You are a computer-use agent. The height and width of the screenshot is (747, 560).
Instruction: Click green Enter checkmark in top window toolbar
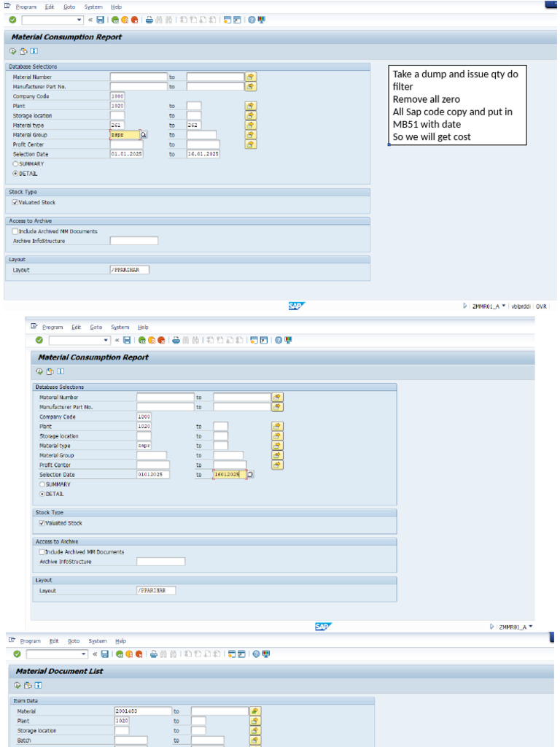tap(13, 20)
